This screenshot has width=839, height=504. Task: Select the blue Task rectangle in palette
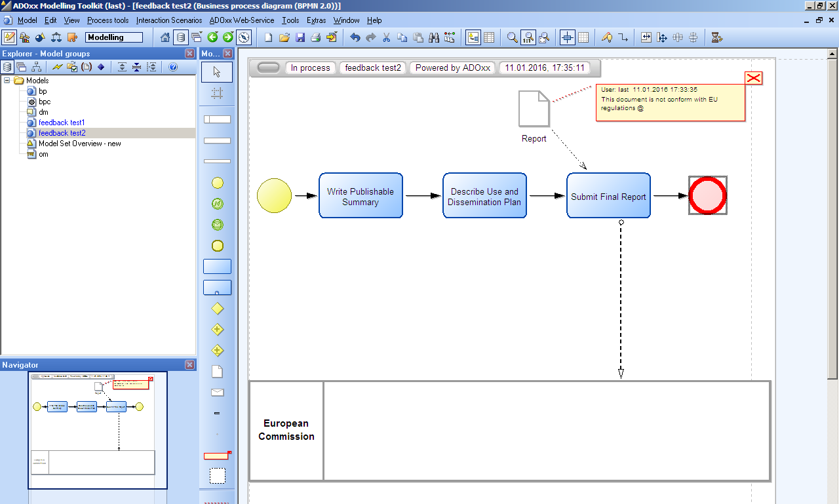[217, 266]
